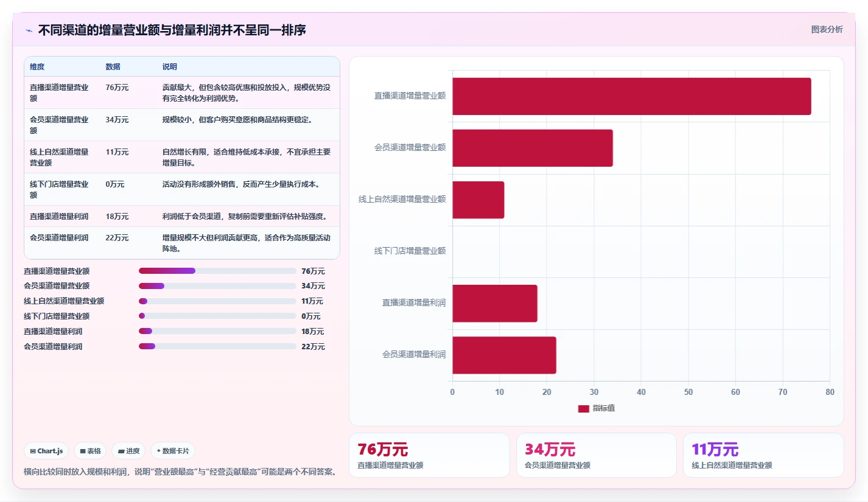The width and height of the screenshot is (868, 502).
Task: Click the 指标值 legend text
Action: [604, 408]
